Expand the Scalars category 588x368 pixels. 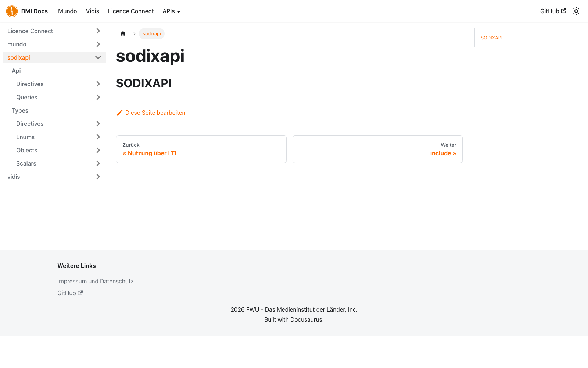point(98,163)
